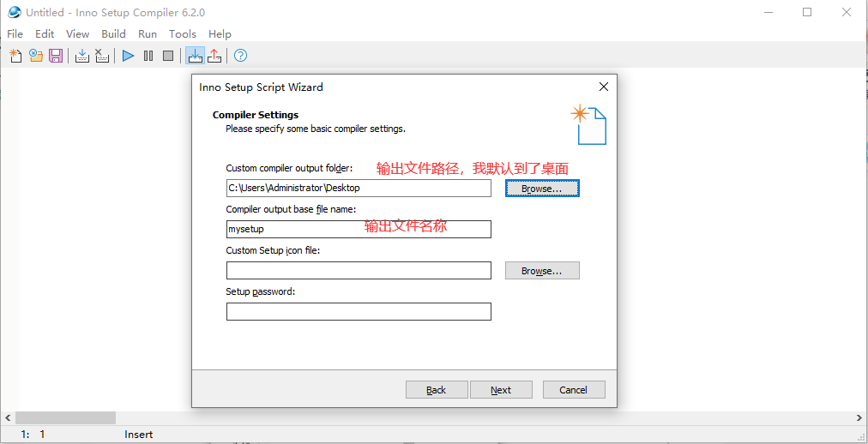
Task: Open the Build menu
Action: pyautogui.click(x=113, y=33)
